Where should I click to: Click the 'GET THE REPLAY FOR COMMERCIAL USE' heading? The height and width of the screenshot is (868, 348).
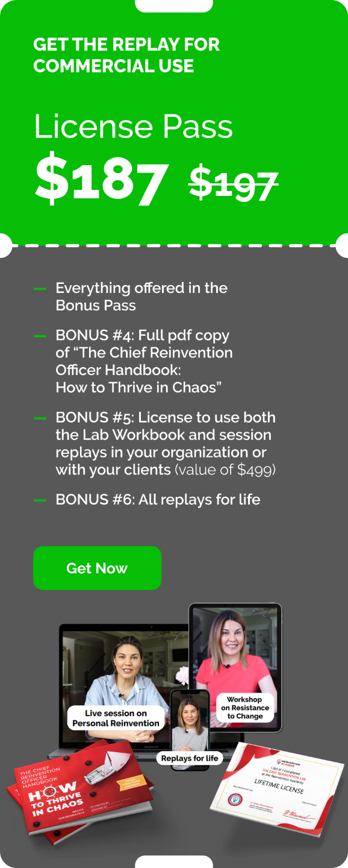[x=126, y=55]
